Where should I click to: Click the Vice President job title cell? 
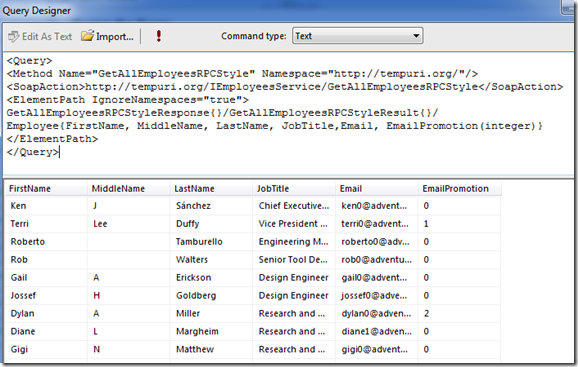click(294, 224)
